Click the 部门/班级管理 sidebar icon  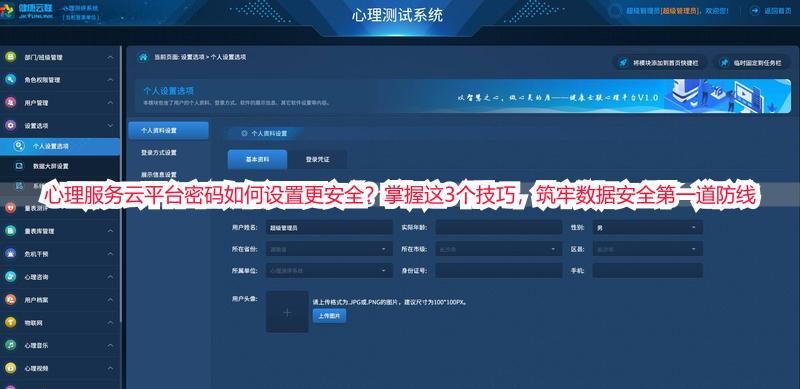coord(10,57)
